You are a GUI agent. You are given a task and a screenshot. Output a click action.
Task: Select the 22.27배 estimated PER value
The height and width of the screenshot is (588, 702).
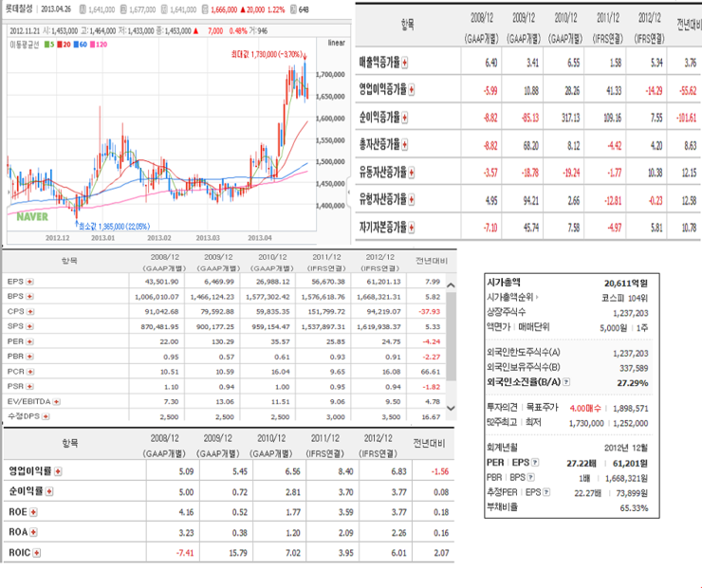pyautogui.click(x=587, y=493)
